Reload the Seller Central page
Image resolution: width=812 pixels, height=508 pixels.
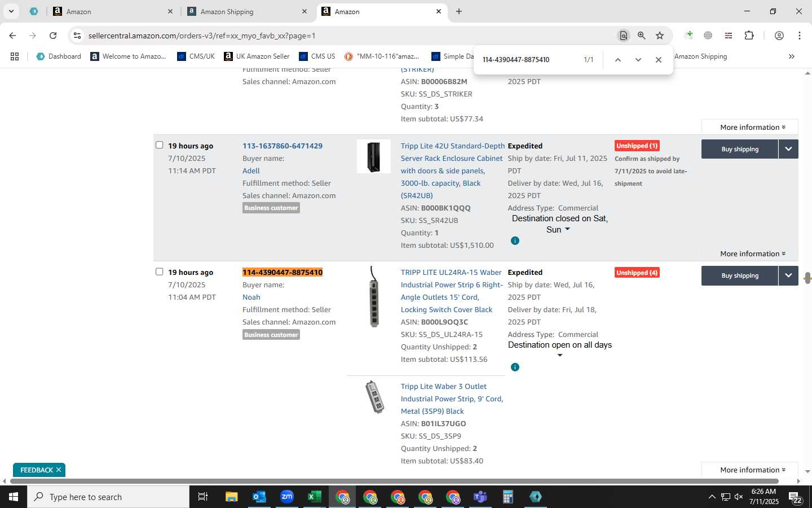tap(53, 36)
